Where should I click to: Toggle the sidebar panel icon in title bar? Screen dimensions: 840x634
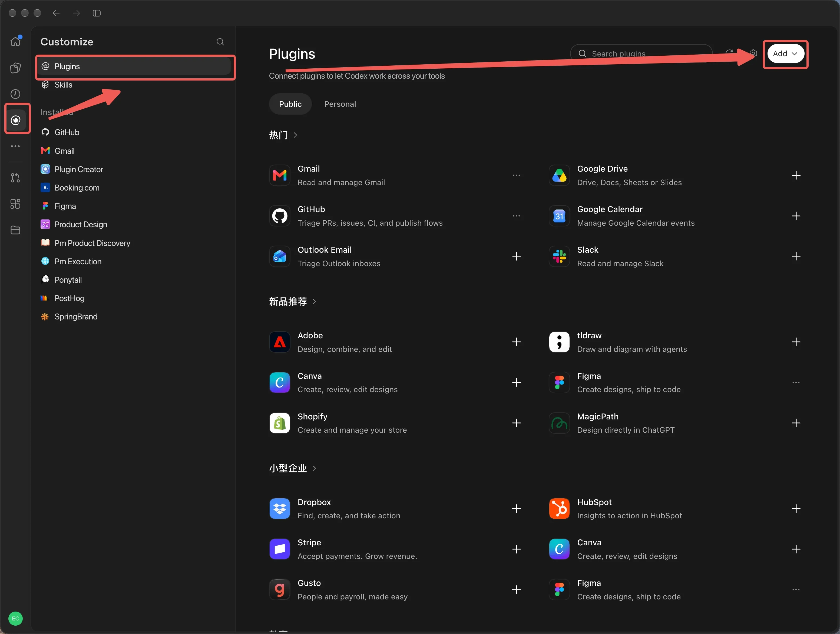[97, 13]
